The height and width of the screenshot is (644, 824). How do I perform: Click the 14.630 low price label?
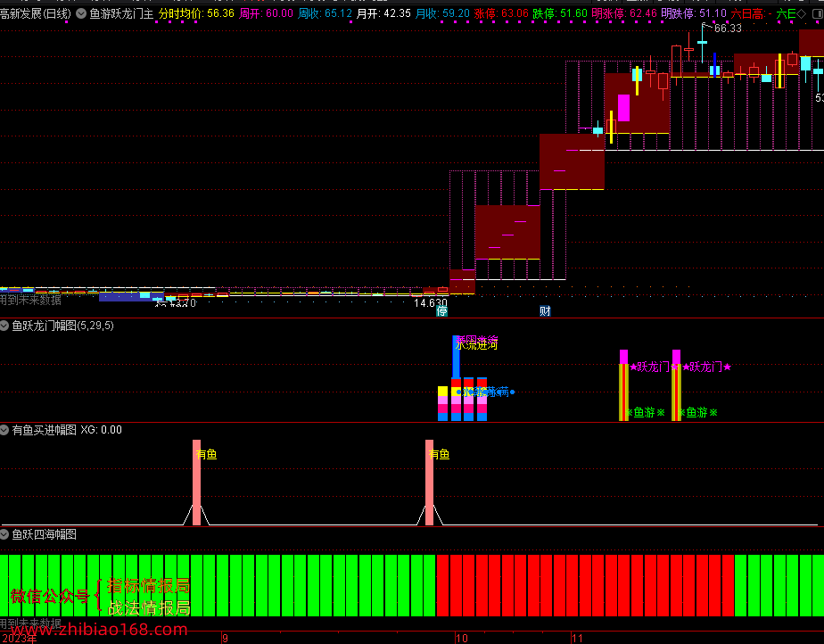pos(431,302)
